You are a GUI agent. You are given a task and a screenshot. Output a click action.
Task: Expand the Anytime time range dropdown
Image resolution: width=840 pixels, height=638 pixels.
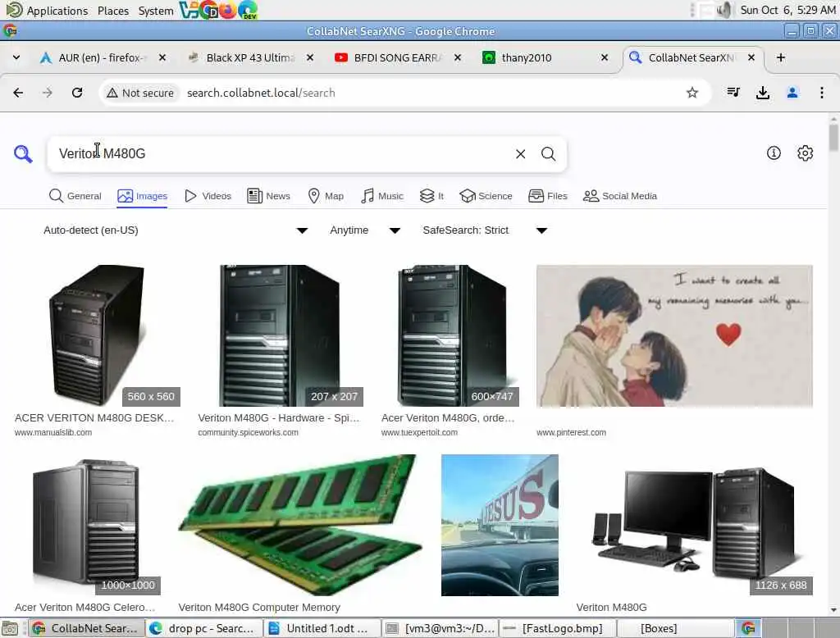pos(365,230)
